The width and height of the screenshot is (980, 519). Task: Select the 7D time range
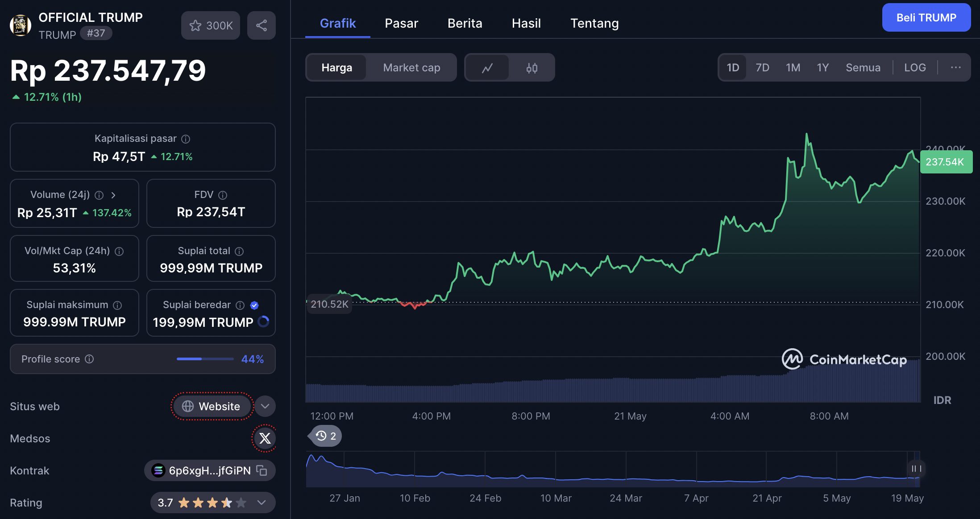762,68
